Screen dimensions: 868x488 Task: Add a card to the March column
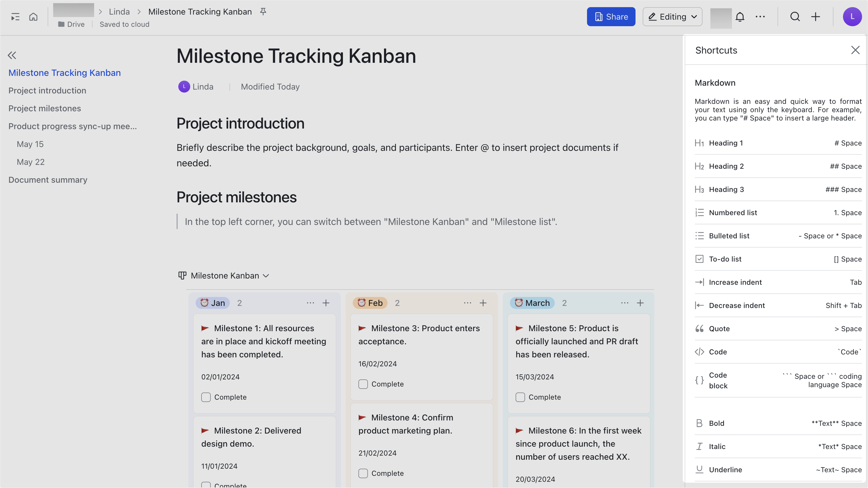[640, 303]
